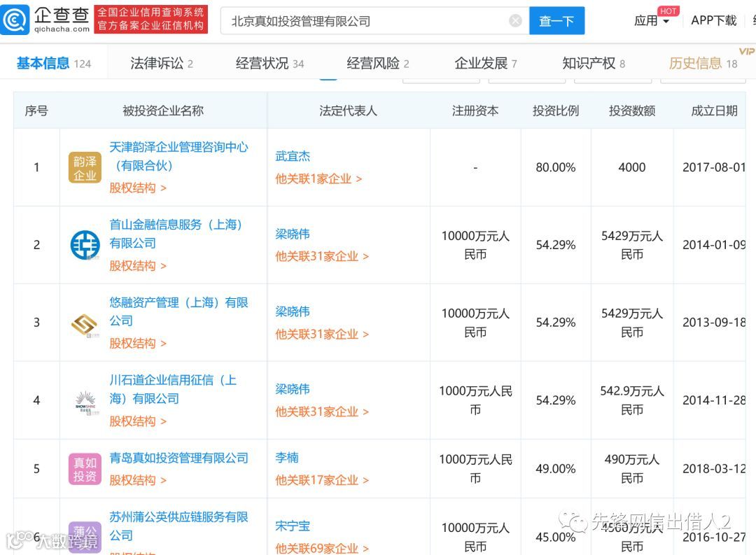Select the 80.00% investment ratio cell

[x=556, y=167]
